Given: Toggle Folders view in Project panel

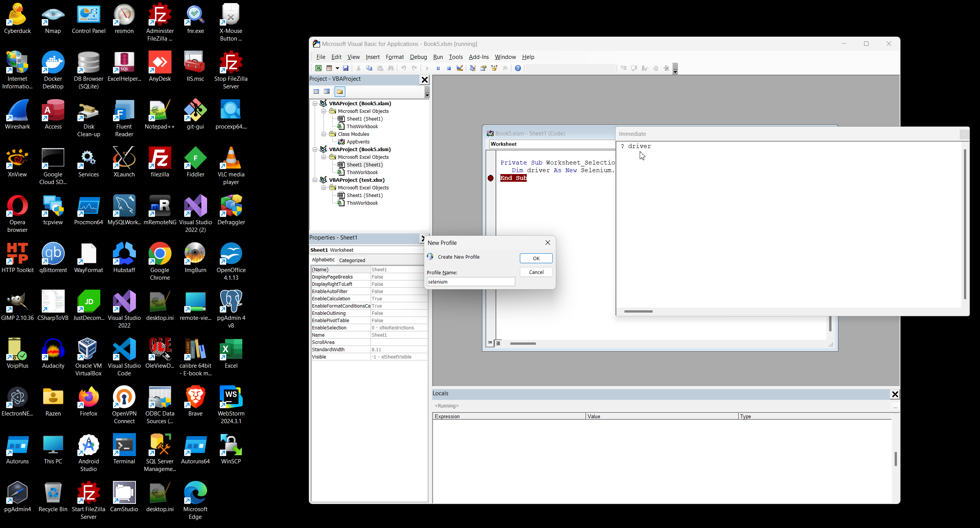Looking at the screenshot, I should click(x=340, y=91).
